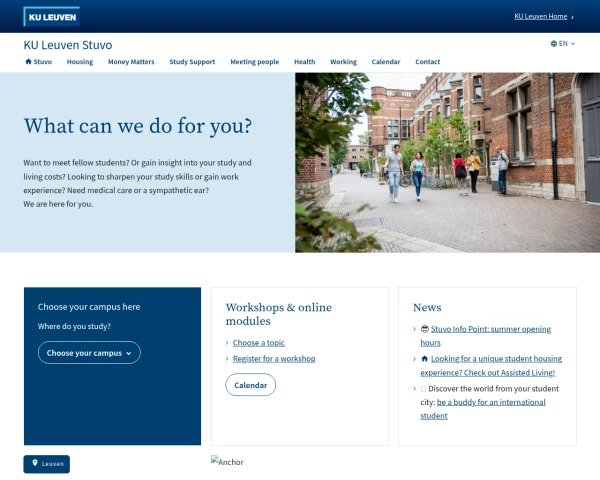This screenshot has width=600, height=480.
Task: Open the Working menu
Action: tap(344, 62)
